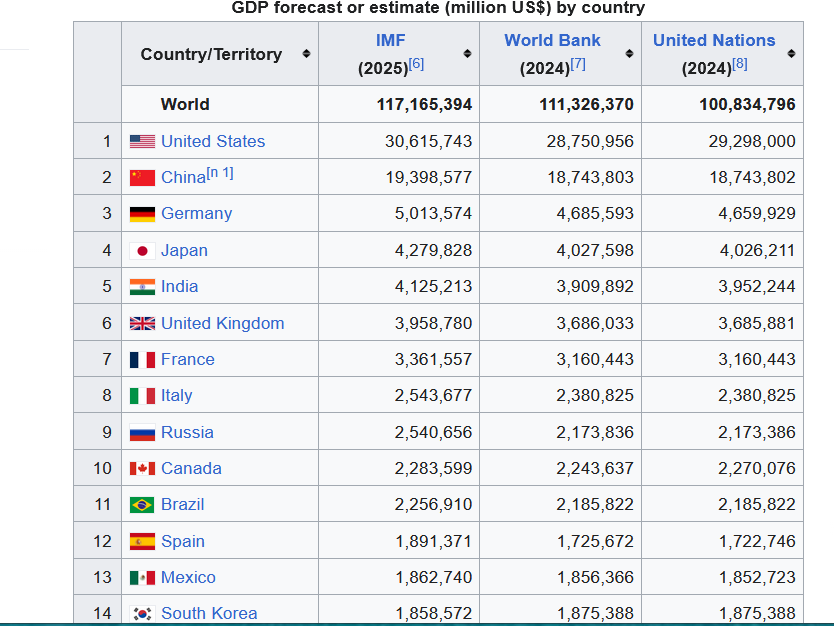Open the World Bank header link

click(552, 40)
